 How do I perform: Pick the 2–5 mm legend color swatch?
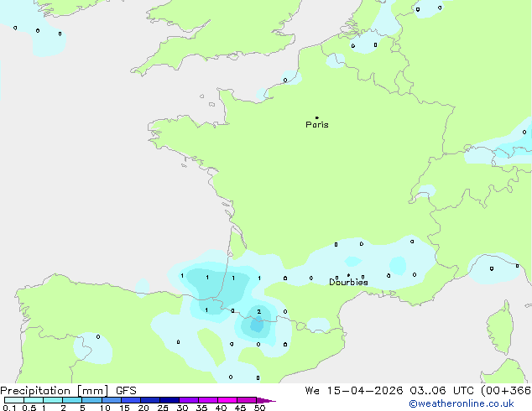[x=72, y=400]
